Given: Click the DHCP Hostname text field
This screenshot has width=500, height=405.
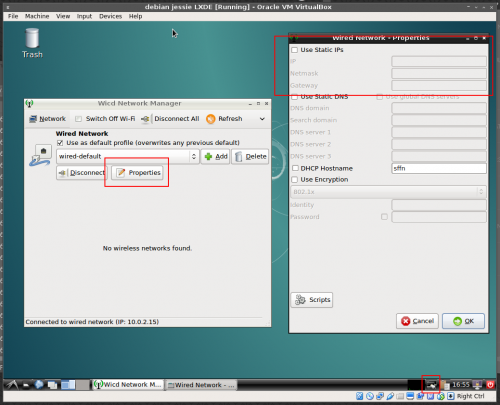Looking at the screenshot, I should (x=439, y=168).
